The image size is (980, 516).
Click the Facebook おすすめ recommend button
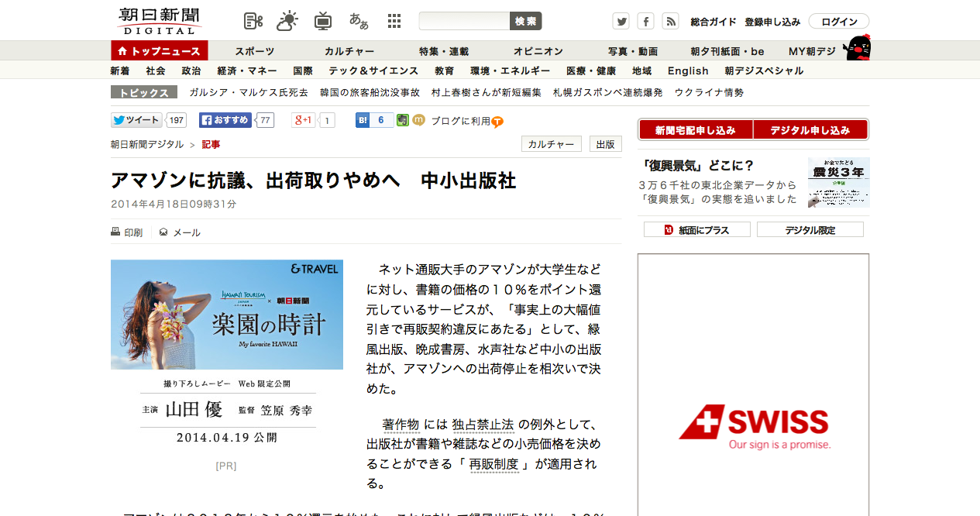[226, 120]
